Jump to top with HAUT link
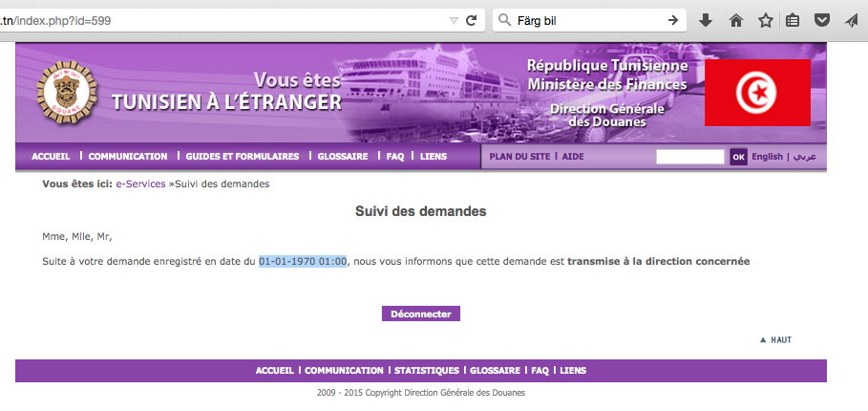Image resolution: width=868 pixels, height=411 pixels. (776, 340)
